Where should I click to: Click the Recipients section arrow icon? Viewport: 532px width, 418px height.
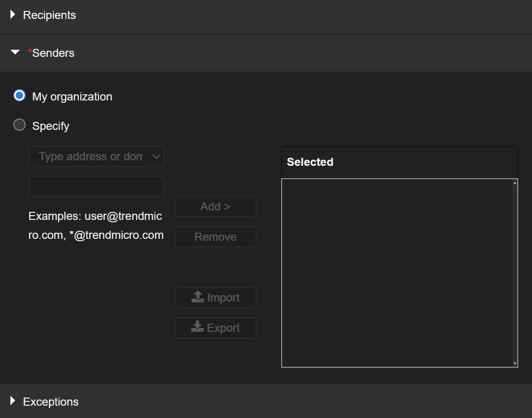click(13, 15)
